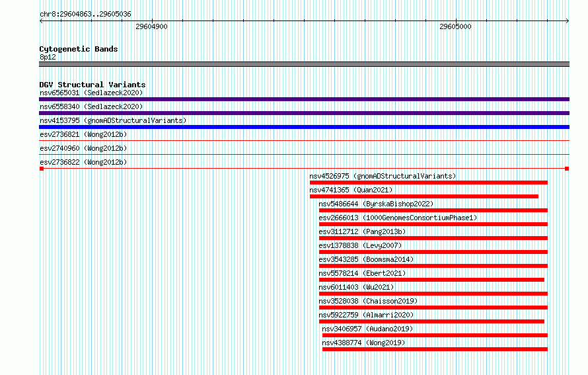Click the red bar under nsv3528038

433,308
